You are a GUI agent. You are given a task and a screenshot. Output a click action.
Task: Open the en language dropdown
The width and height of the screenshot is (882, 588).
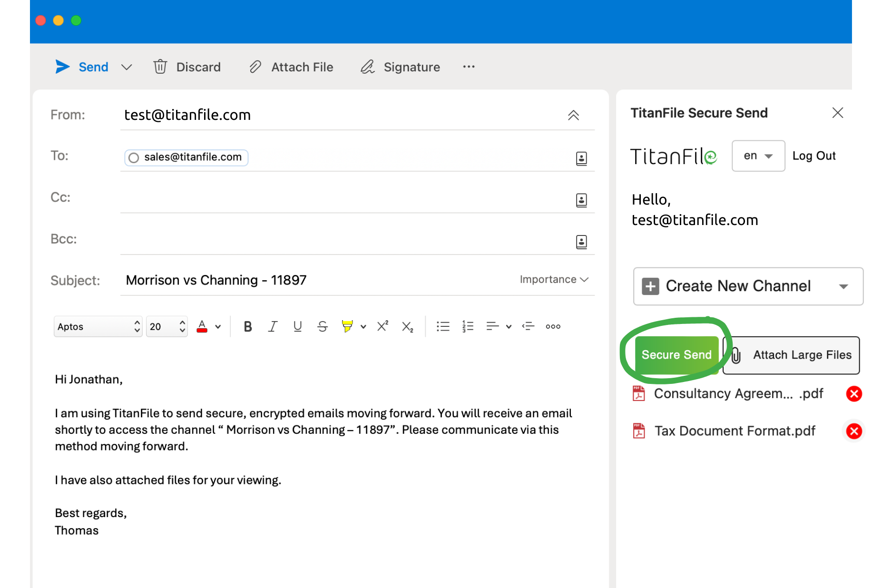click(758, 156)
